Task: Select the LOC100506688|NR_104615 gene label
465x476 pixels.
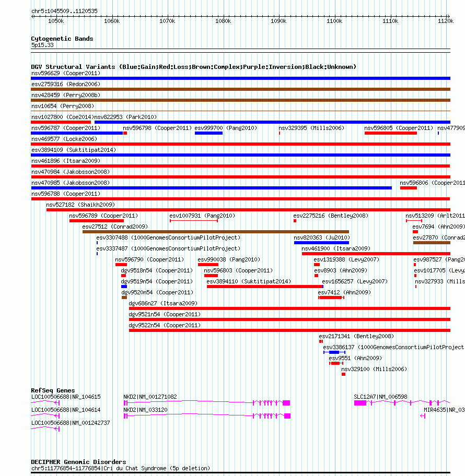Action: pos(66,397)
